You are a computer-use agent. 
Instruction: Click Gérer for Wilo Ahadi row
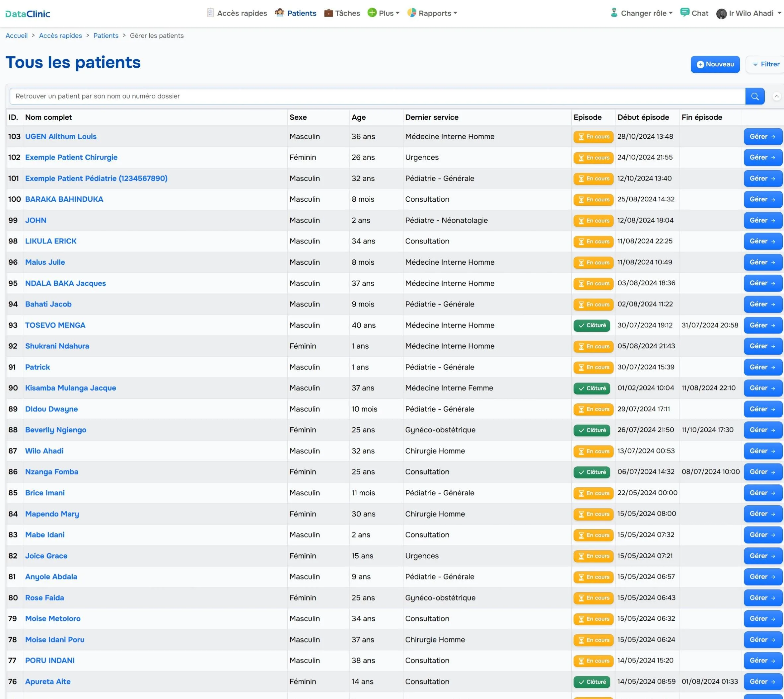762,451
